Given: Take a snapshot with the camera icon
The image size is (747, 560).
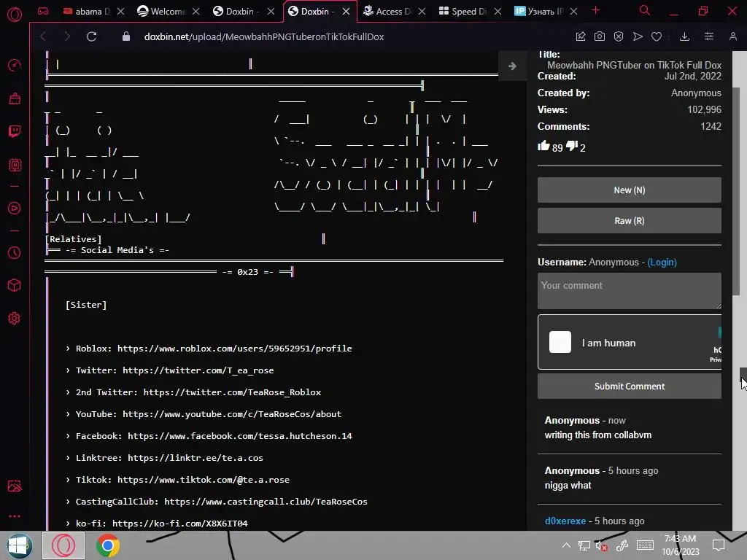Looking at the screenshot, I should [x=600, y=36].
